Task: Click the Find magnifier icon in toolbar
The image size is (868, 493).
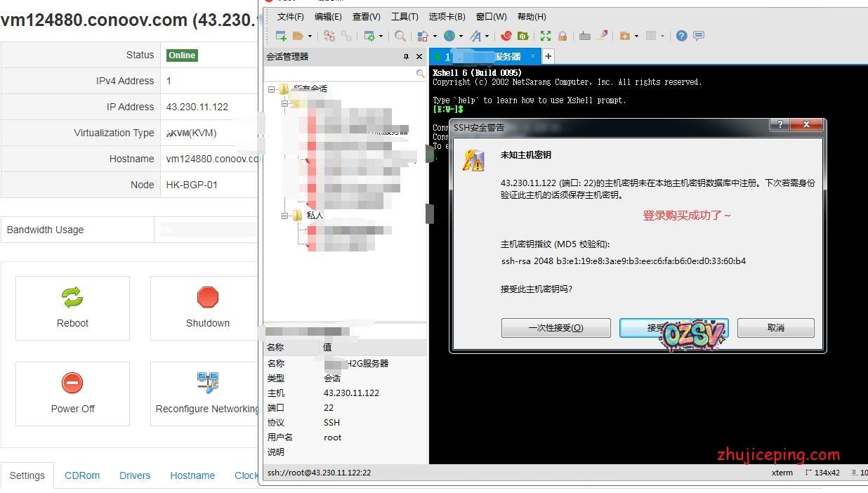Action: point(400,36)
